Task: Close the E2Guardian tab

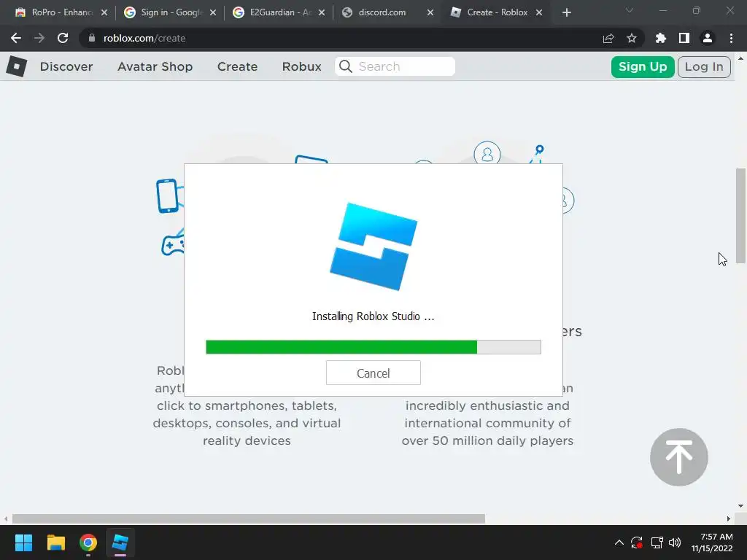Action: [322, 12]
